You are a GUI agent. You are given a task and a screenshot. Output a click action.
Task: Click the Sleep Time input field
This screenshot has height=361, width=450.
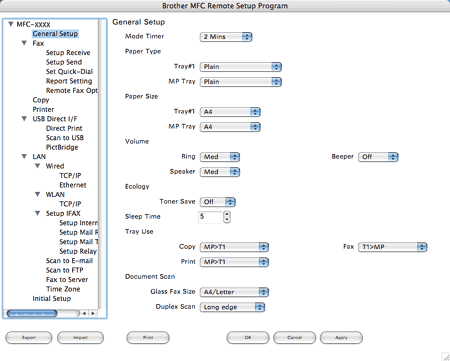pyautogui.click(x=210, y=217)
